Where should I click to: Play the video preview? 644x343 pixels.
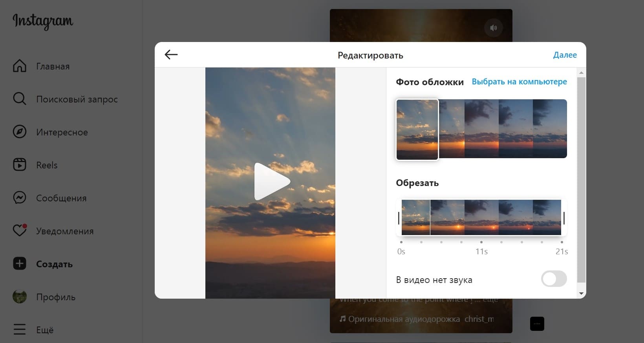[x=271, y=182]
